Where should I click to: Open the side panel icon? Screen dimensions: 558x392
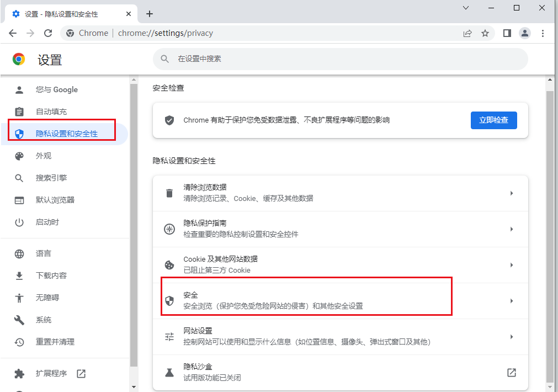tap(507, 33)
